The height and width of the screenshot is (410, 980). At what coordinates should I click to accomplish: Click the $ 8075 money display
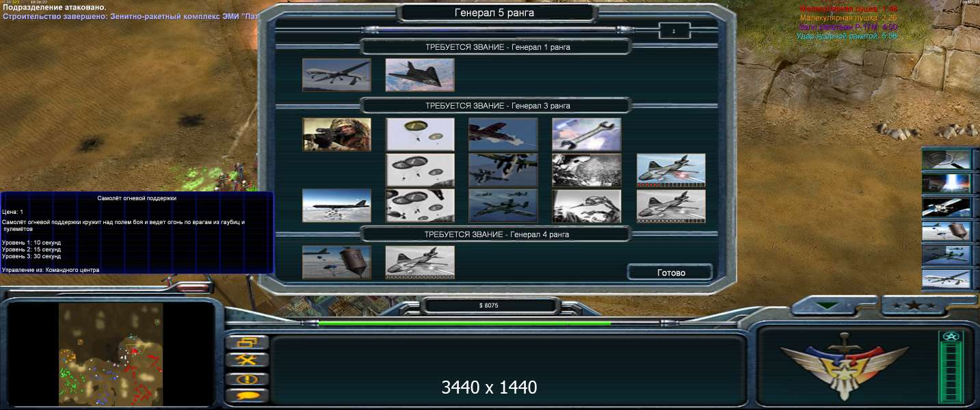[x=489, y=305]
